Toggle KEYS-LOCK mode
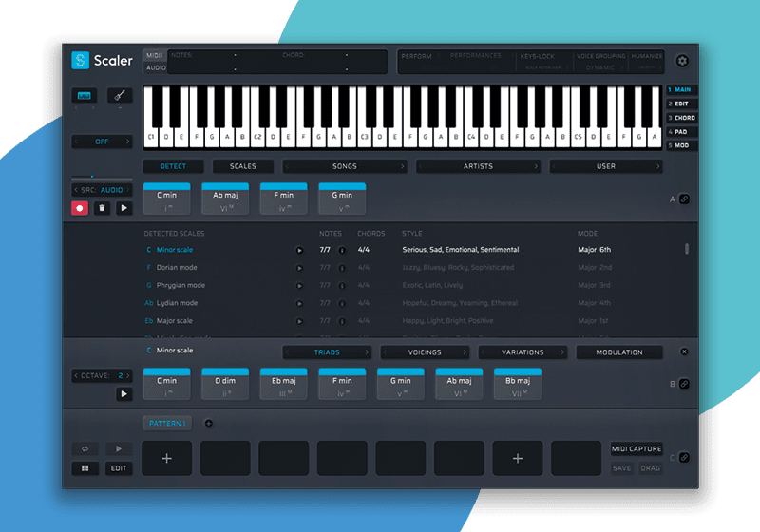 coord(537,56)
